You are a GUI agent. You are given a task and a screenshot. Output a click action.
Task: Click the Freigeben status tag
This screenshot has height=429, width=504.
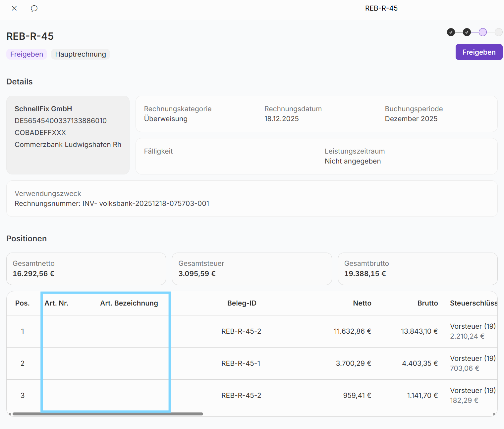coord(27,54)
